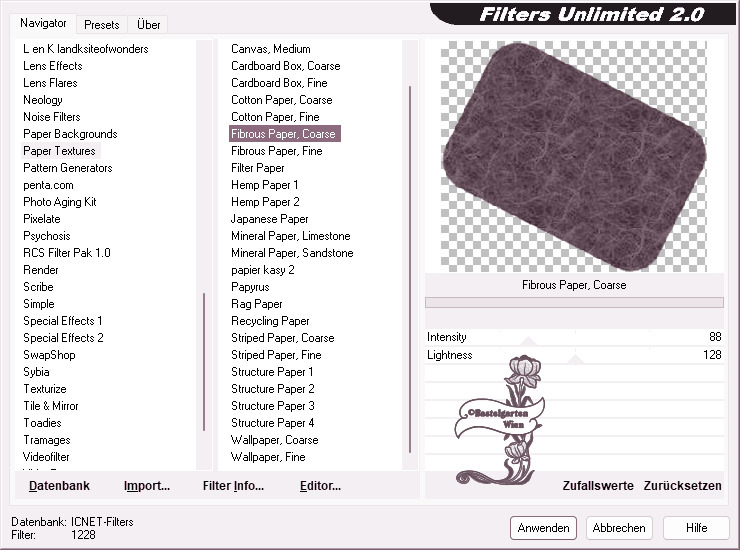Pick Cardboard Box, Fine filter

[x=279, y=83]
